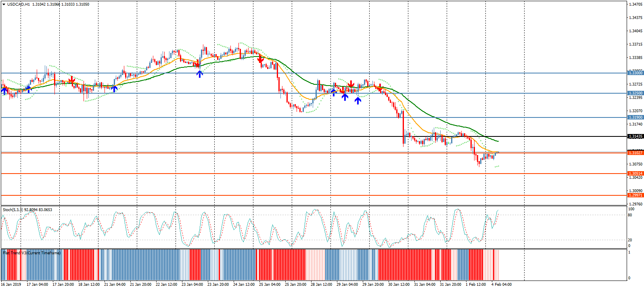This screenshot has height=289, width=644.
Task: Click the blue up arrow at chart's left edge
Action: 4,91
